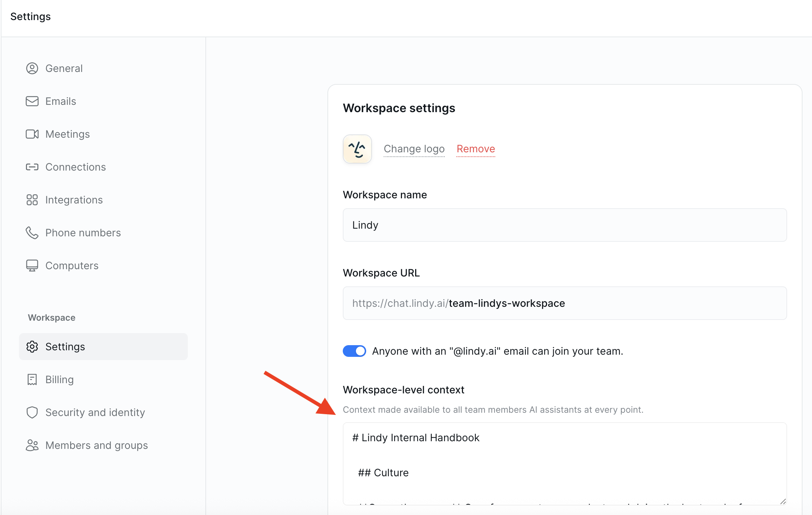The image size is (812, 515).
Task: Click the Change logo link
Action: pyautogui.click(x=414, y=149)
